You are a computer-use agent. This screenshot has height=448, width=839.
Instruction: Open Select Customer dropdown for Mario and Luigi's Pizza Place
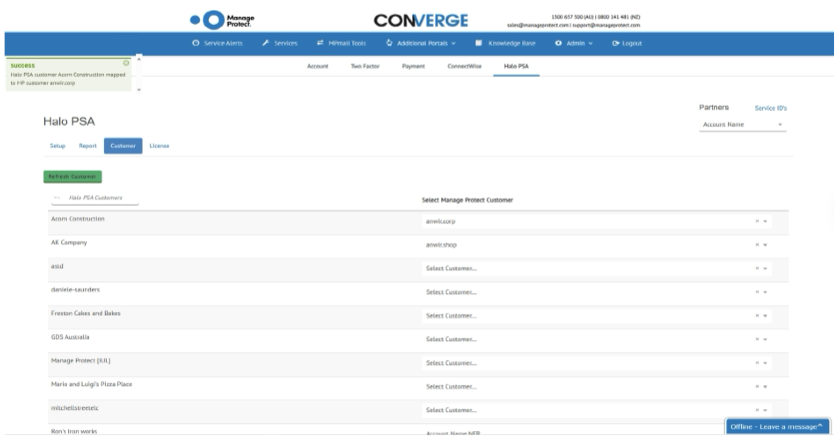tap(765, 386)
